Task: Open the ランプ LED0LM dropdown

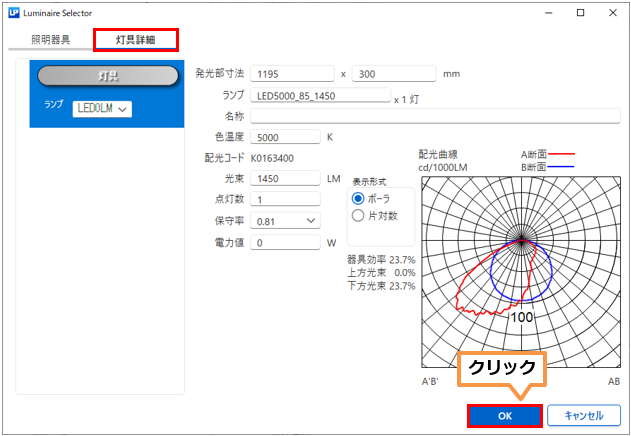Action: [102, 108]
